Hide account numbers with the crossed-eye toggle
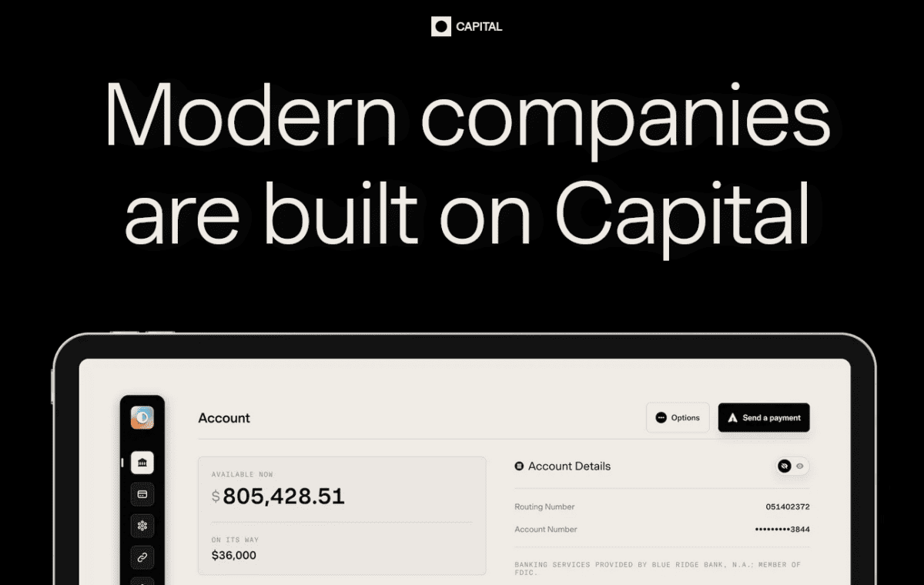This screenshot has height=585, width=924. coord(783,466)
